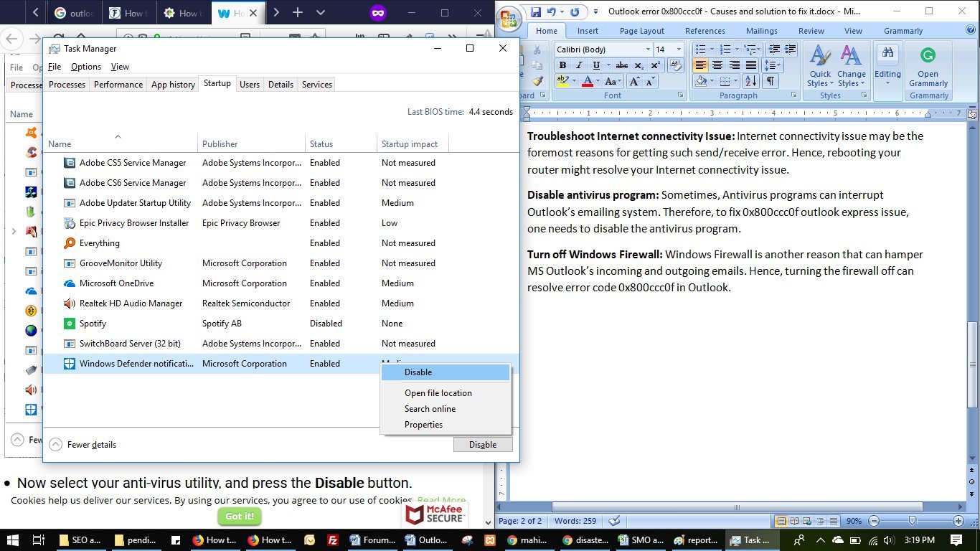The width and height of the screenshot is (980, 551).
Task: Sort the paragraph text alphabetically
Action: [x=750, y=82]
